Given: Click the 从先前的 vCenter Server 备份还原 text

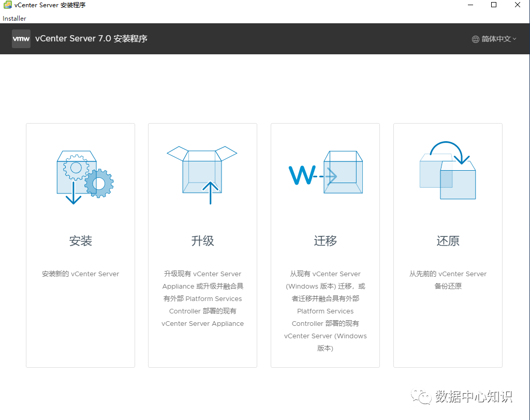Looking at the screenshot, I should (x=448, y=280).
